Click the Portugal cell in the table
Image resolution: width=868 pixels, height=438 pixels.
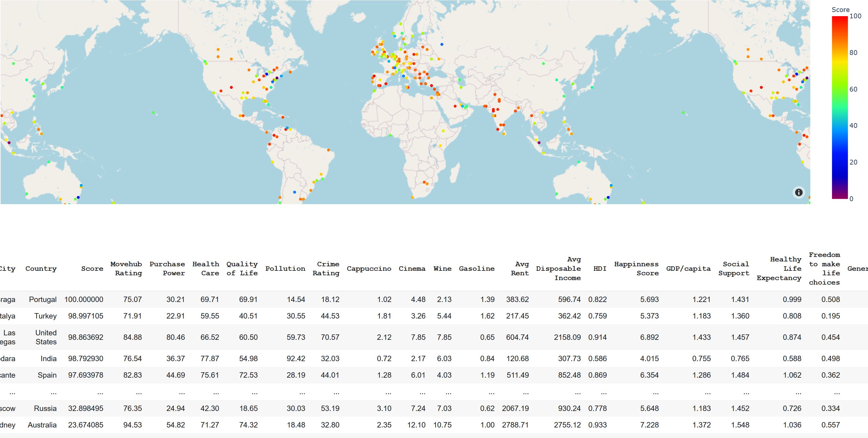tap(42, 299)
